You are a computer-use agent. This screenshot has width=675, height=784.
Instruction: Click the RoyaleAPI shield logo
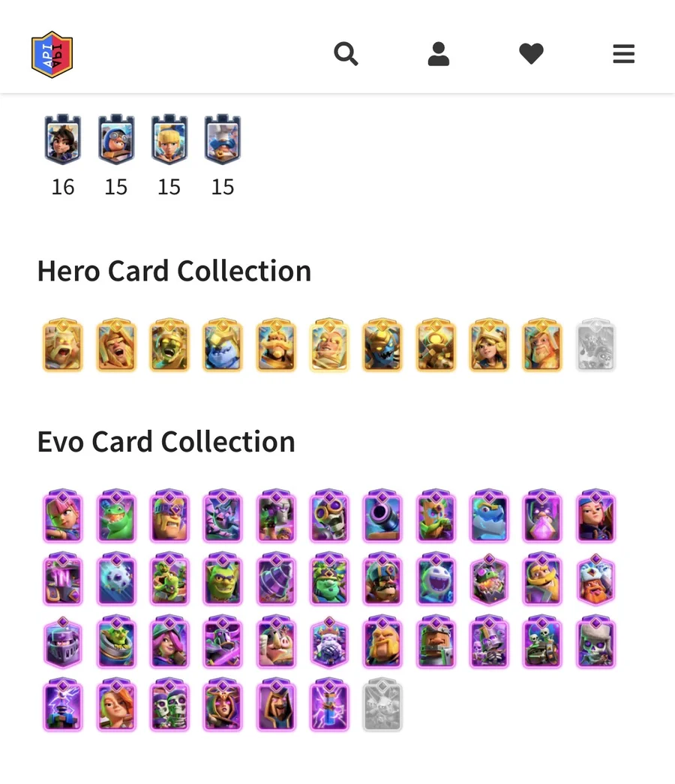[52, 54]
